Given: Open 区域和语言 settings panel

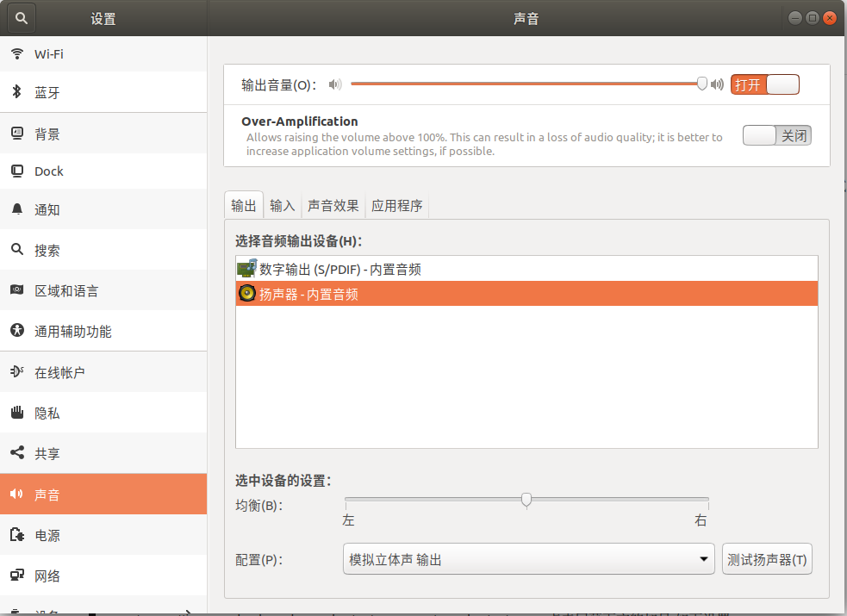Looking at the screenshot, I should (103, 290).
